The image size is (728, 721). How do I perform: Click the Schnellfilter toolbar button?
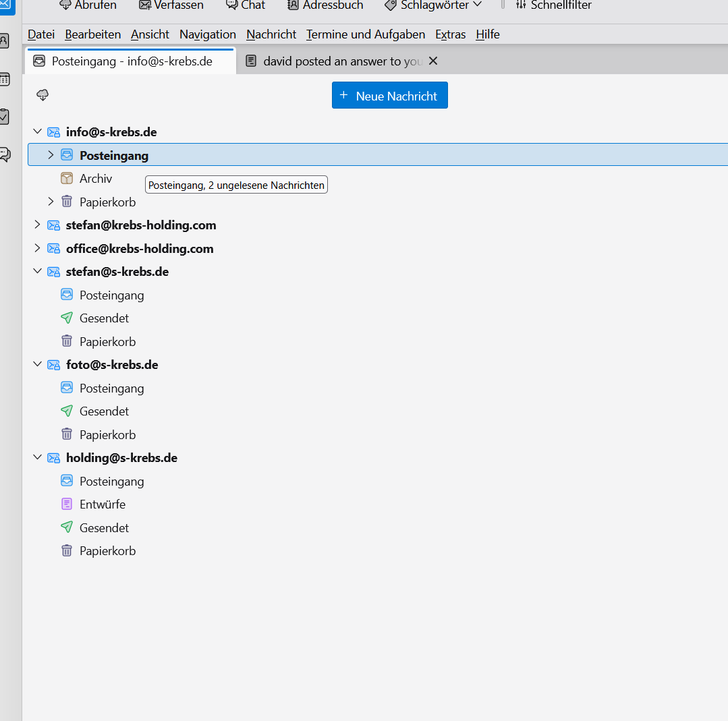(553, 5)
